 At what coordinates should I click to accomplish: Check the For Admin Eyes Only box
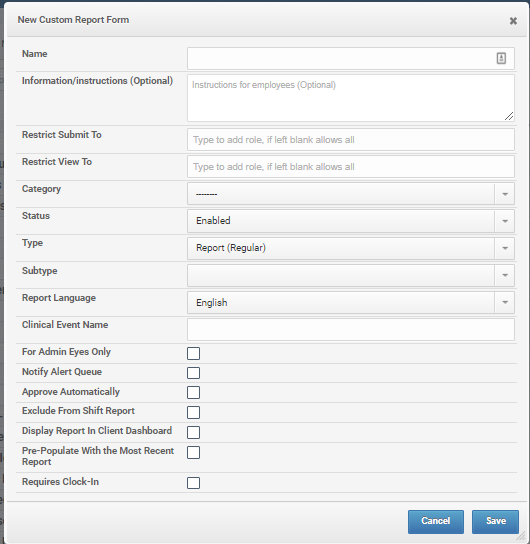point(193,353)
